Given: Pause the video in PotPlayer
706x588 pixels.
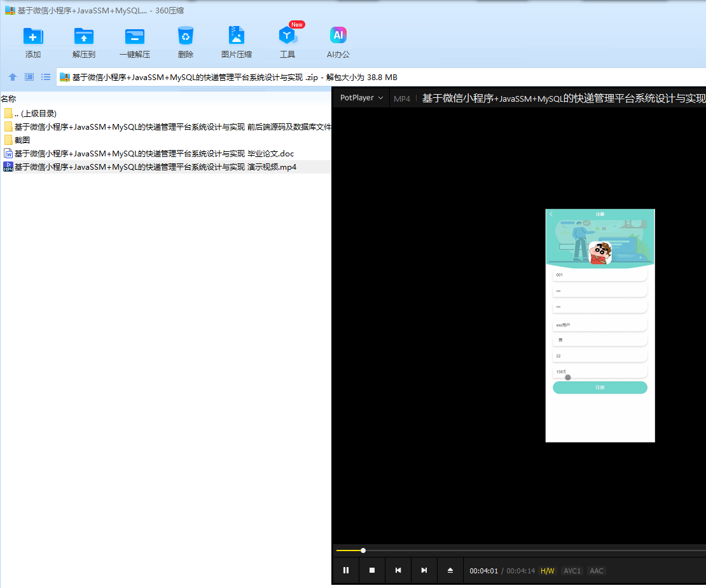Looking at the screenshot, I should coord(346,570).
